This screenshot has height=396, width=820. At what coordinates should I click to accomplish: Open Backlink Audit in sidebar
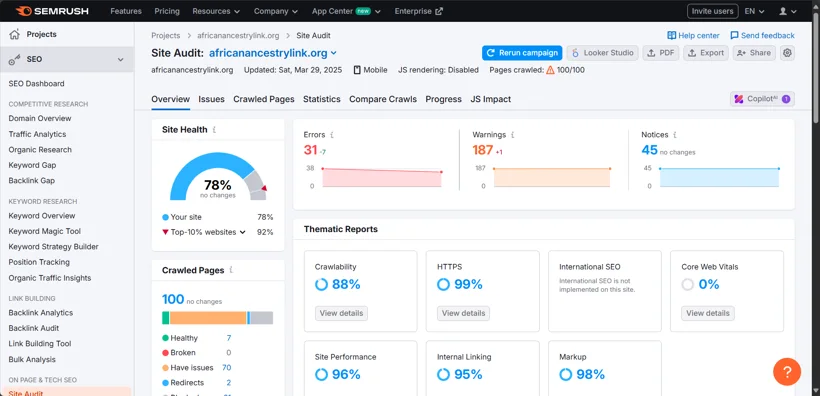pos(33,329)
